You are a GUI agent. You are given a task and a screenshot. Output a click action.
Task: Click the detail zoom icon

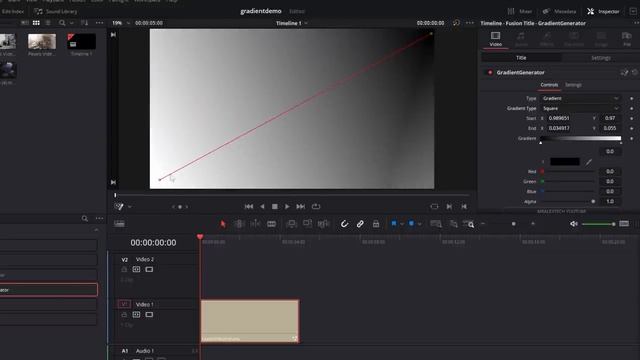tap(453, 224)
